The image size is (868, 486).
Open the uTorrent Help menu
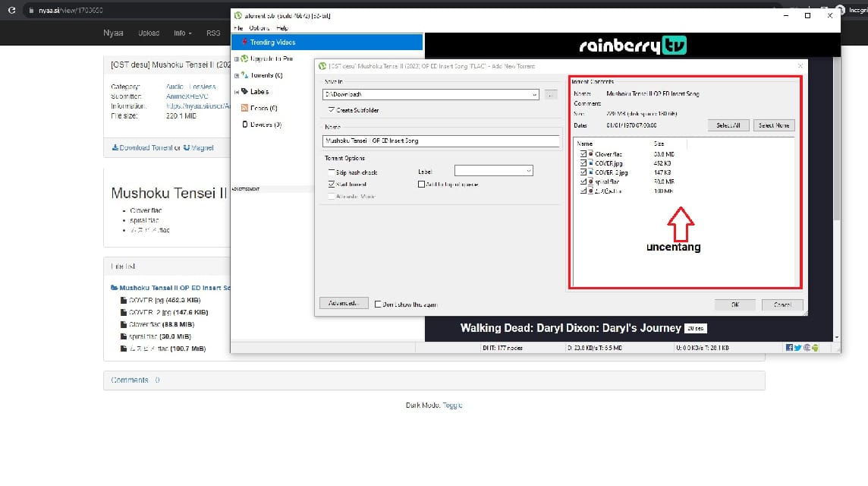tap(281, 27)
